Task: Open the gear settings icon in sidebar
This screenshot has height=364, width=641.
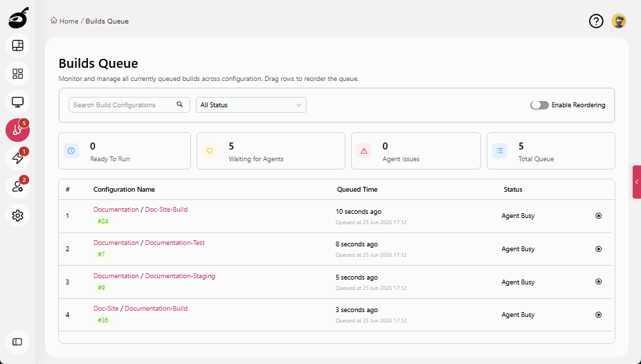Action: tap(17, 215)
